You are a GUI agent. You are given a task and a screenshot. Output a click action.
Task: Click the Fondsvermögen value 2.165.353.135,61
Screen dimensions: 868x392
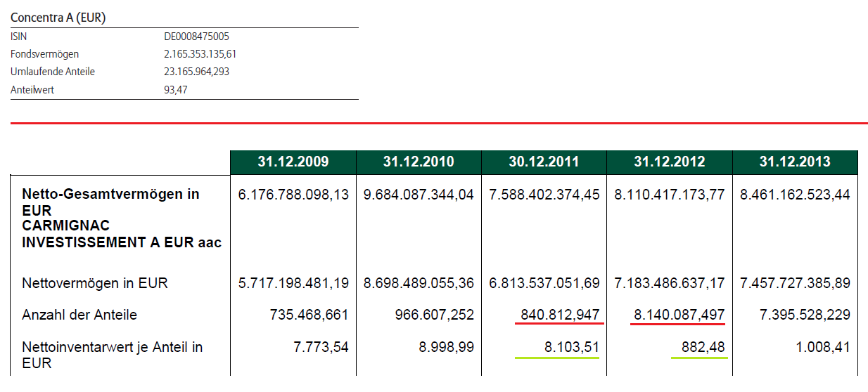(x=205, y=54)
